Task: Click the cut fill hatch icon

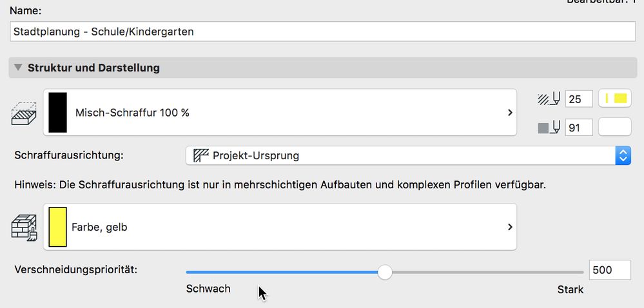Action: coord(24,113)
